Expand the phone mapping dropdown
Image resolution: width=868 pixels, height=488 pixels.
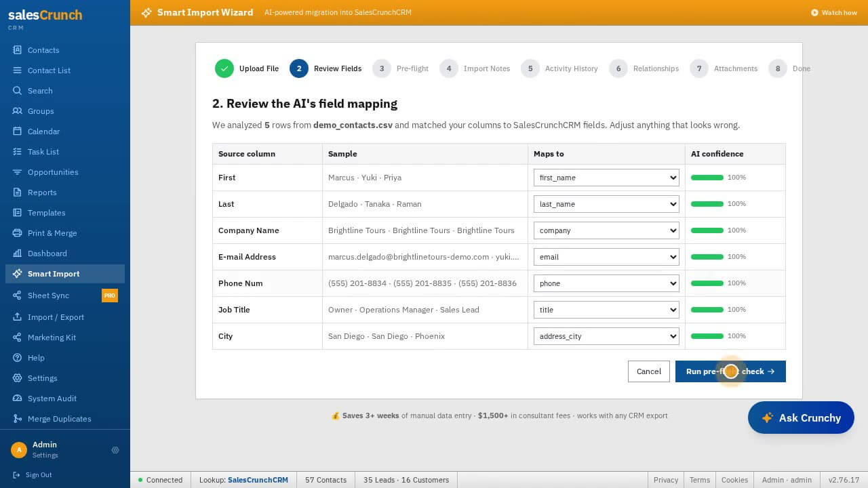606,283
